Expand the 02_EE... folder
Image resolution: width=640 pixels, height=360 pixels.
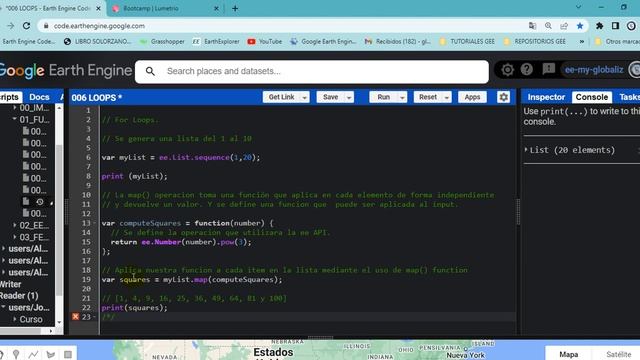tap(14, 225)
